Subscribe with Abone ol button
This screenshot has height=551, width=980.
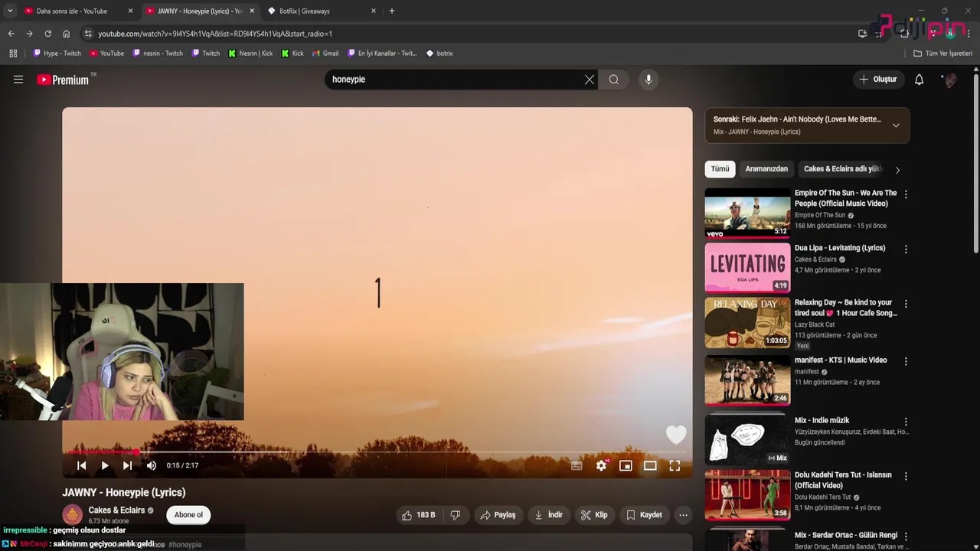click(188, 515)
